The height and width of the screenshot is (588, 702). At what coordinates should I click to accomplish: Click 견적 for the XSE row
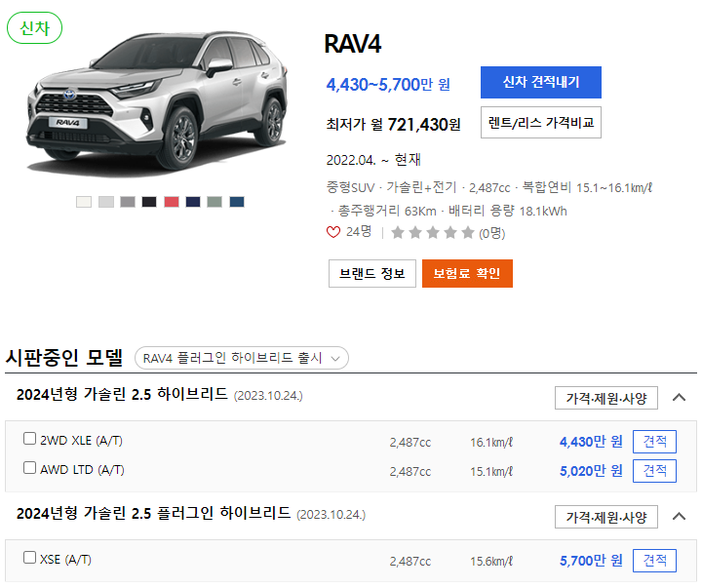654,561
